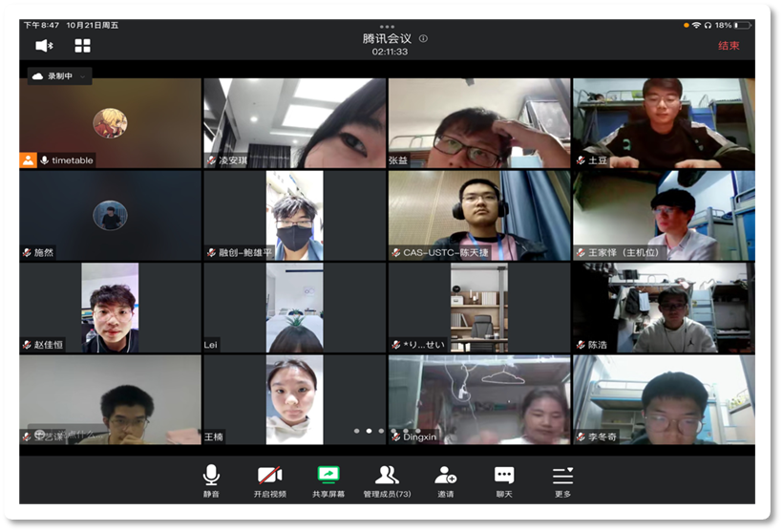Toggle the speaker Bluetooth audio icon
The image size is (783, 532).
pos(44,45)
